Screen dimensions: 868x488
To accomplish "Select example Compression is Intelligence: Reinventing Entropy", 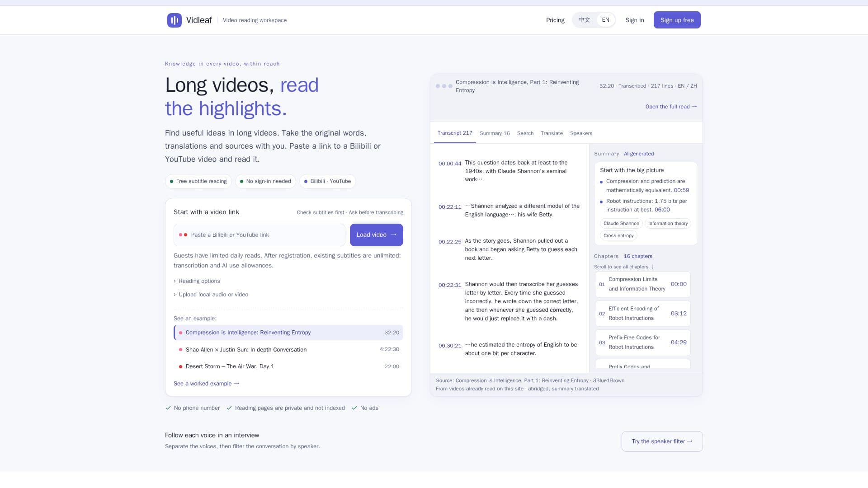I will tap(288, 333).
